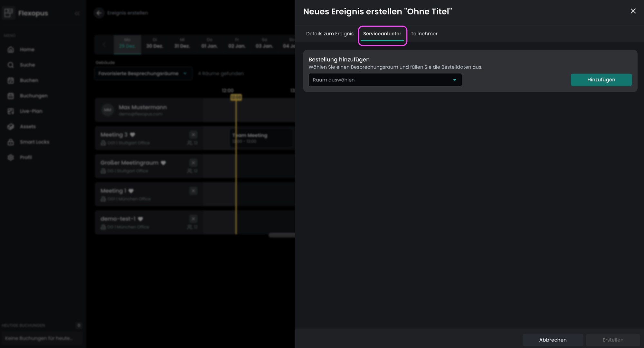
Task: Select the Serviceanbieter tab
Action: [382, 34]
